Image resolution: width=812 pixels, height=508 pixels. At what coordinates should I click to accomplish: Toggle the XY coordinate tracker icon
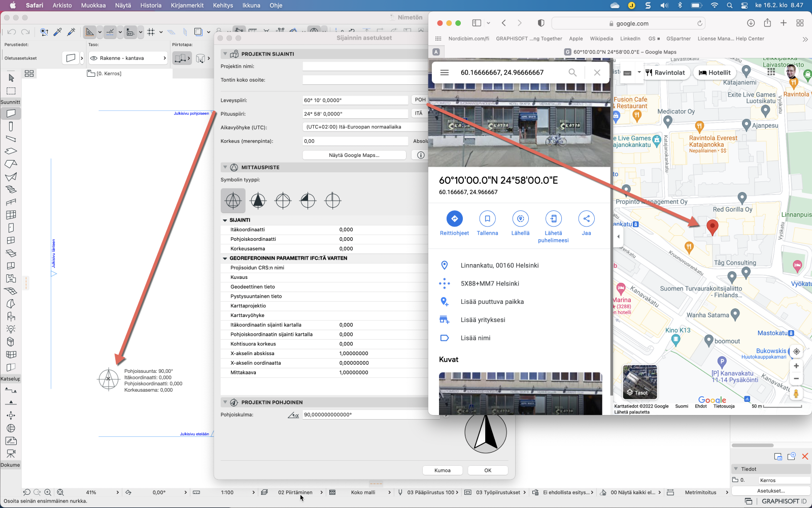[130, 32]
